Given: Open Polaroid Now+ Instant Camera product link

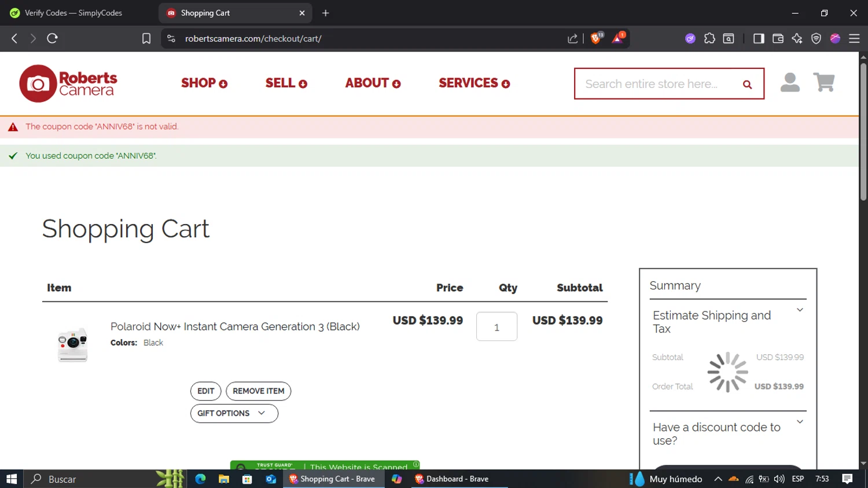Looking at the screenshot, I should click(x=235, y=326).
